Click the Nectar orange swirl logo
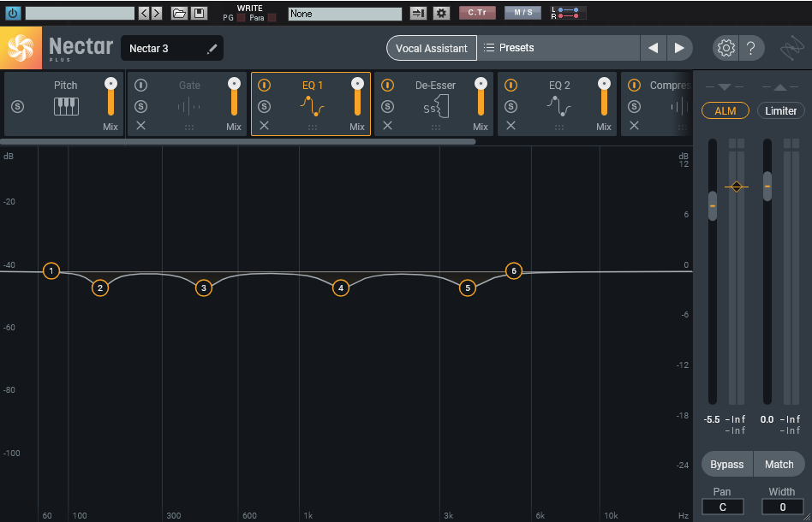The image size is (812, 522). [x=21, y=48]
